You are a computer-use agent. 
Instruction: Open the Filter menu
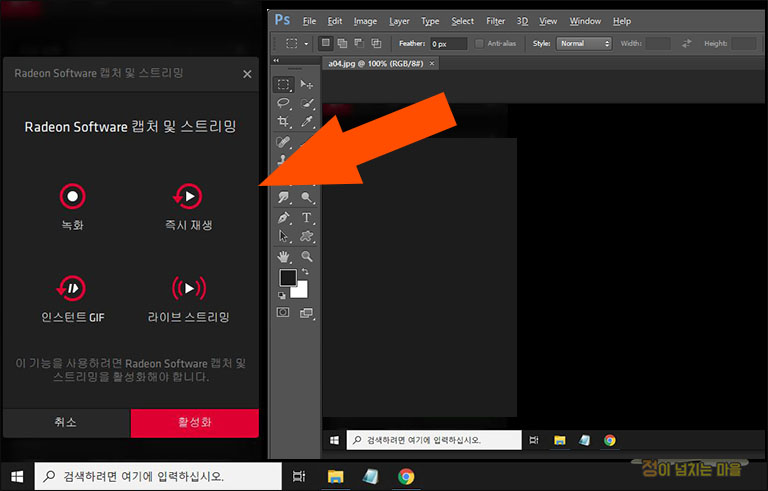(x=495, y=21)
